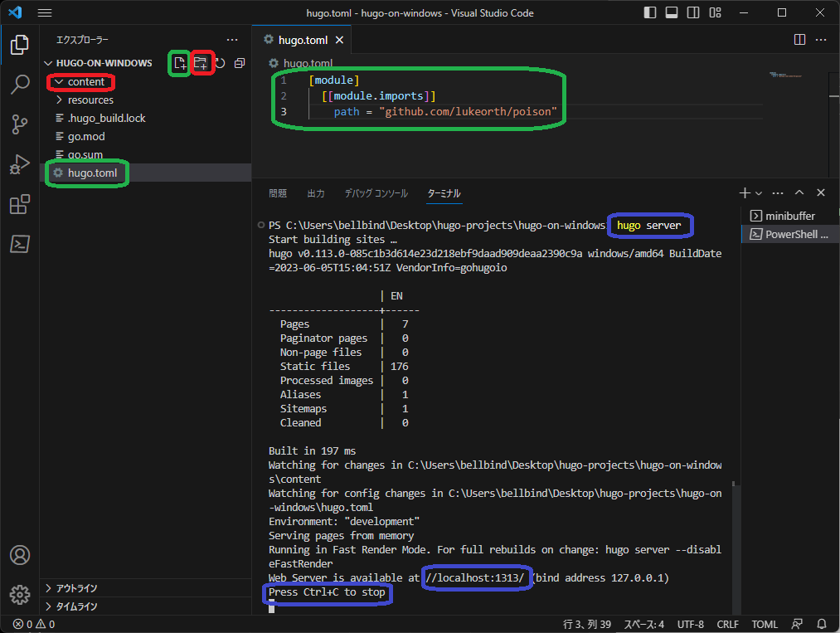Open the hamburger application menu
The width and height of the screenshot is (840, 633).
pos(45,13)
